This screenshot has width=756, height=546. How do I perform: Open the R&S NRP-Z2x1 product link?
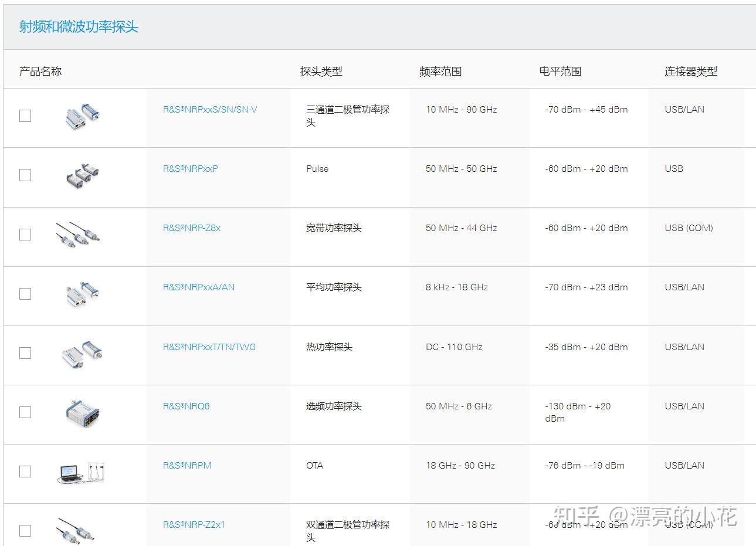coord(194,525)
